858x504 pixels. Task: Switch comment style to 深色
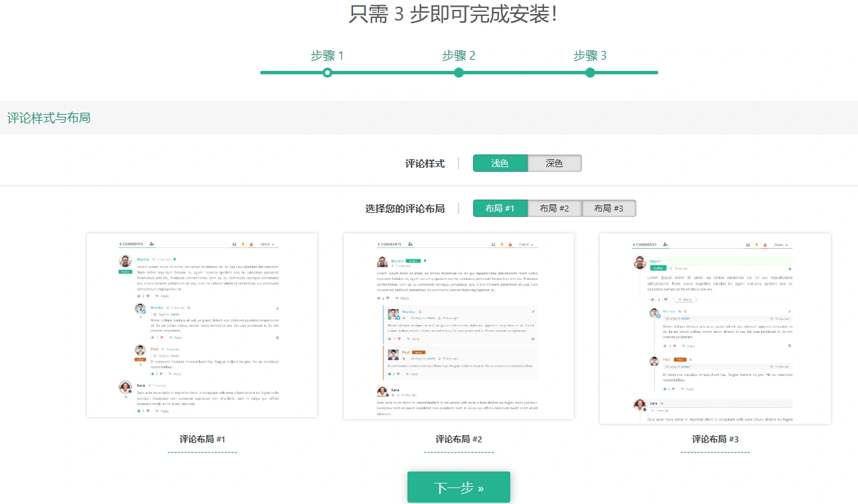(555, 162)
